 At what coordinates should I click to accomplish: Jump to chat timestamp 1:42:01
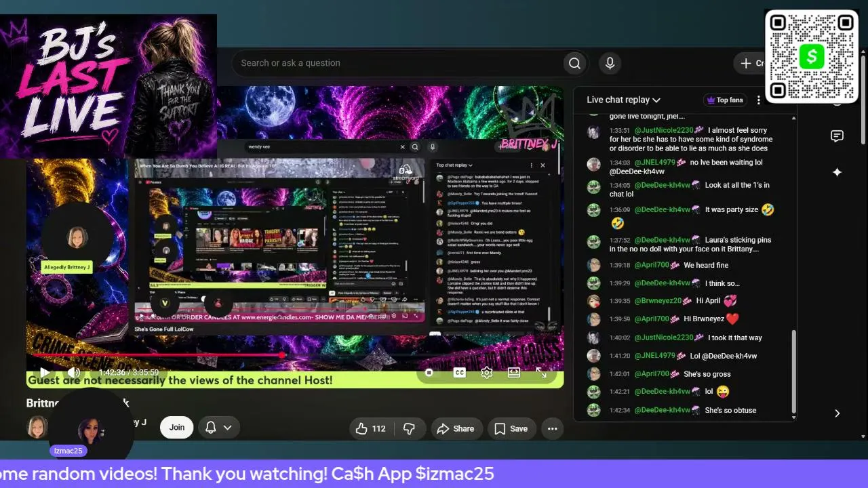pyautogui.click(x=620, y=374)
